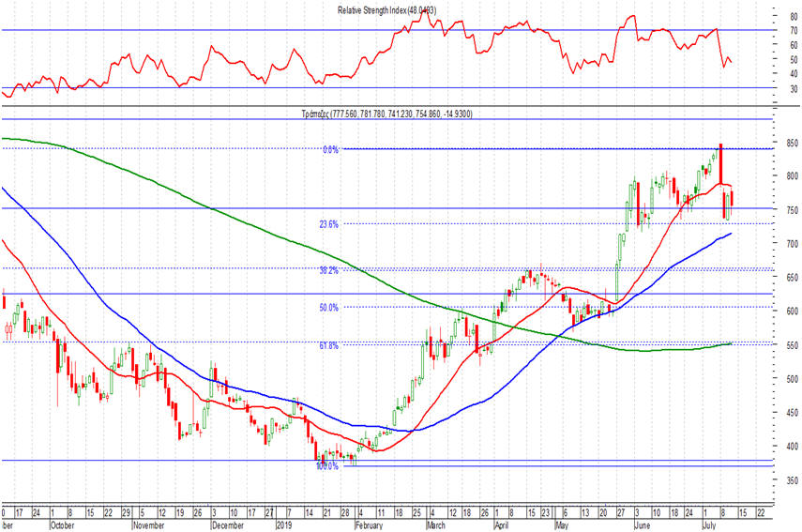Viewport: 802px width, 532px height.
Task: Click the 850 price axis value
Action: (793, 143)
